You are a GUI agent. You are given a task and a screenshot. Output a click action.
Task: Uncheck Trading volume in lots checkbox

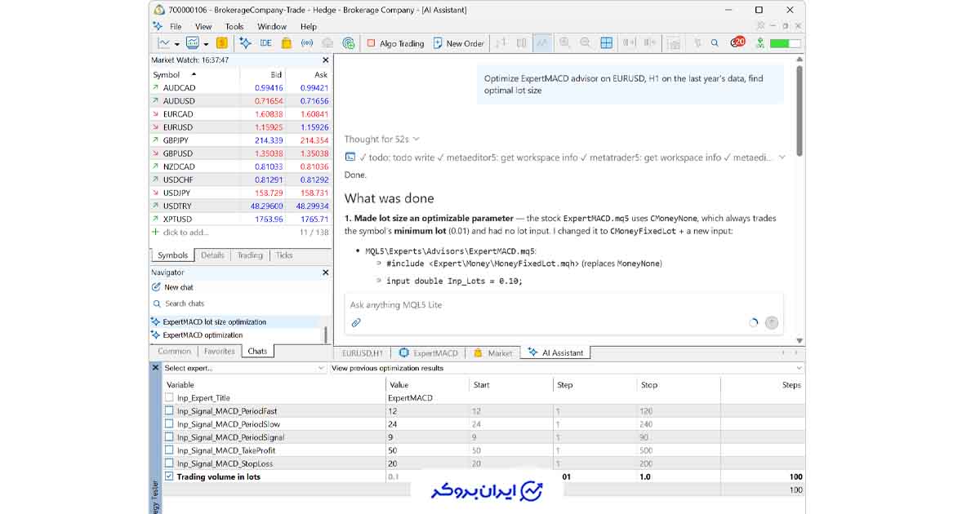169,476
